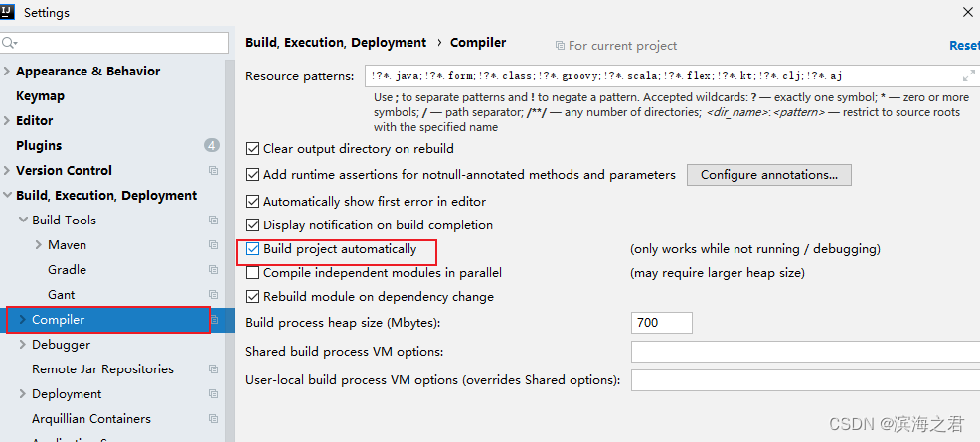
Task: Toggle Build project automatically checkbox
Action: [x=252, y=249]
